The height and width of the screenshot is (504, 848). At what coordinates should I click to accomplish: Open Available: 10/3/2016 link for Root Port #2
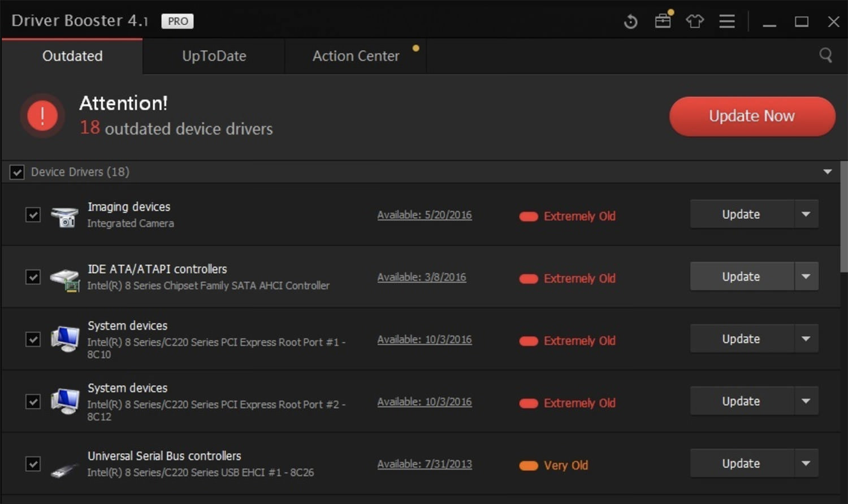[x=425, y=401]
